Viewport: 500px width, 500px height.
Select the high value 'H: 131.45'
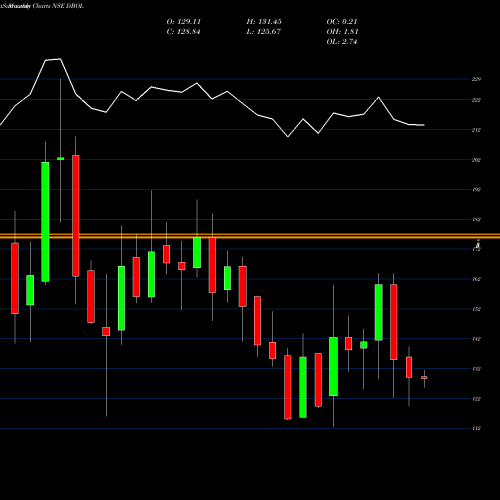(264, 22)
